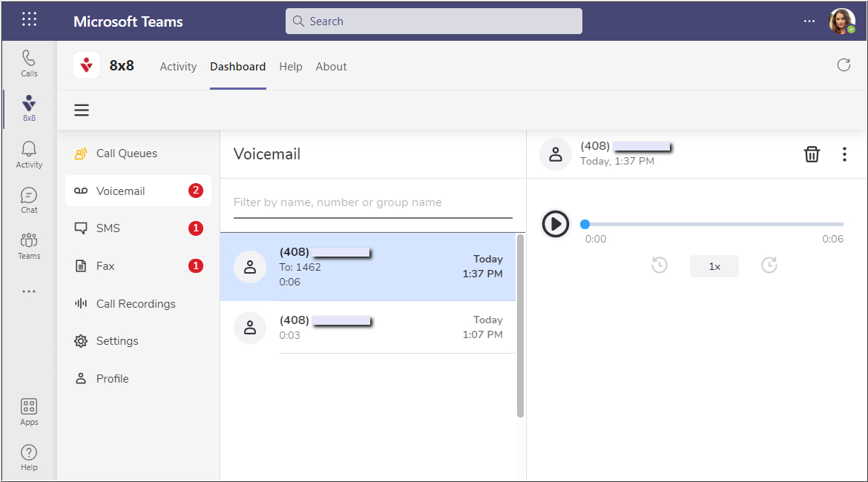This screenshot has height=482, width=868.
Task: Open the voicemail more options menu
Action: point(844,154)
